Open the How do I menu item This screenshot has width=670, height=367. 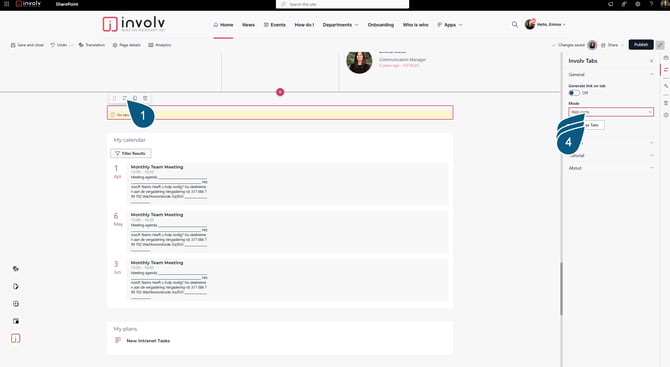coord(304,25)
